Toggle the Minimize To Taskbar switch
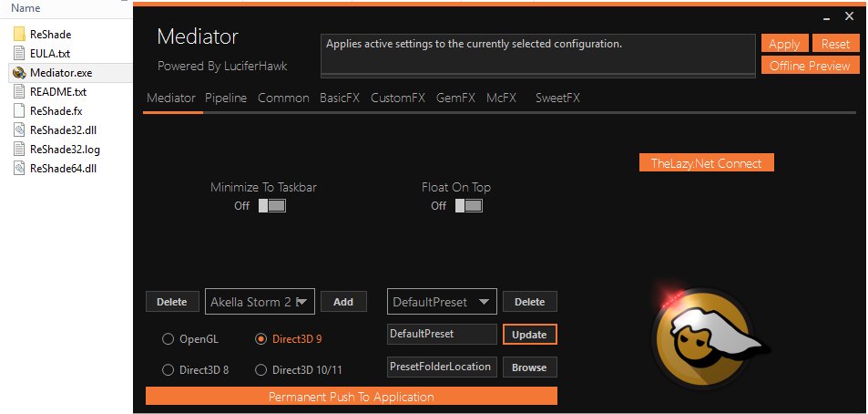The image size is (868, 414). pos(272,205)
